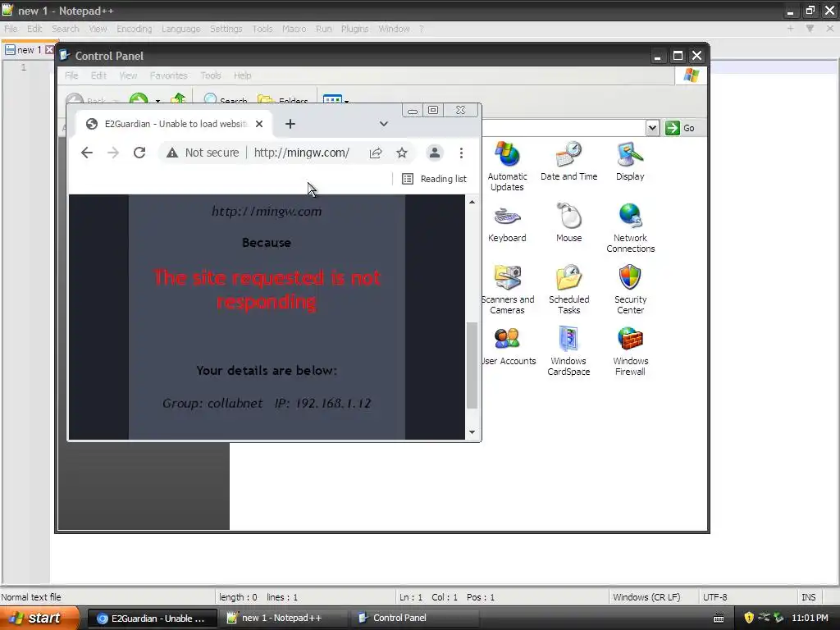Click the security shield tray icon
The height and width of the screenshot is (630, 840).
click(749, 618)
